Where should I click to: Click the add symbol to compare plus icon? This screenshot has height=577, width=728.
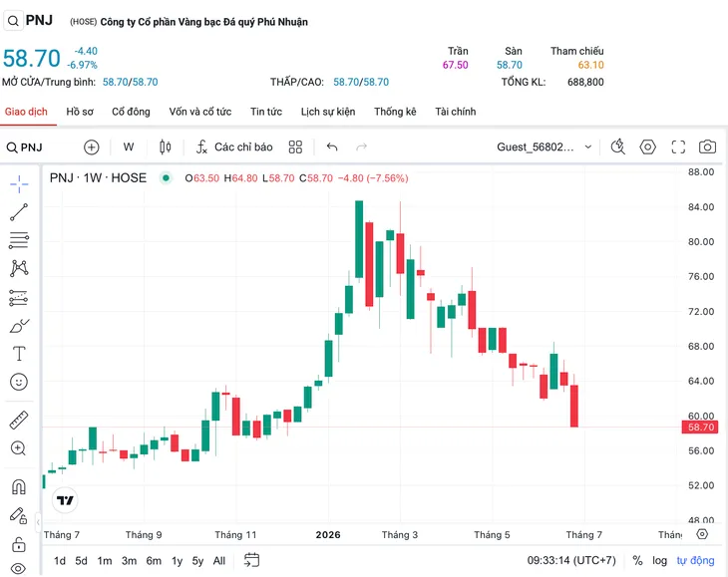pos(92,147)
